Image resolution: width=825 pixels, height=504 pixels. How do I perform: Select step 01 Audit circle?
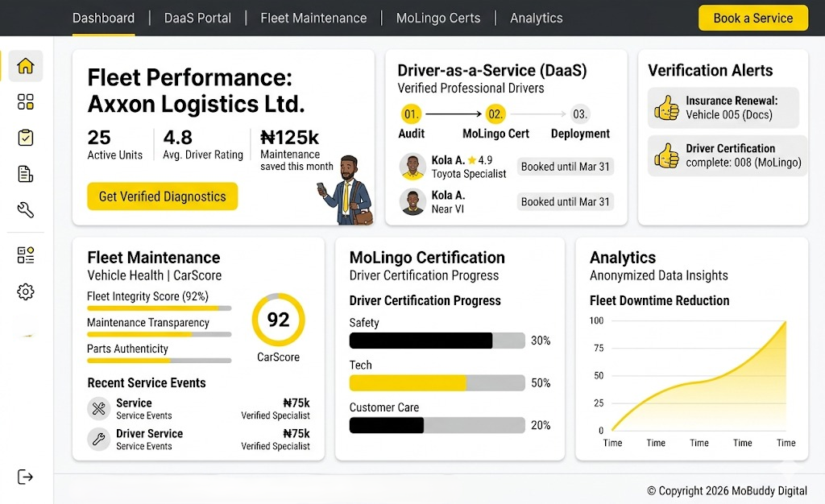click(411, 114)
